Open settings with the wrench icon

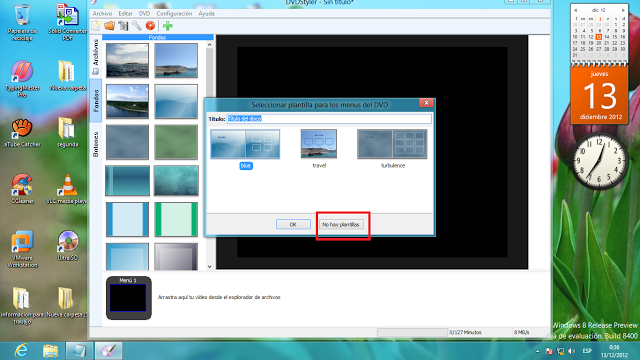point(137,26)
